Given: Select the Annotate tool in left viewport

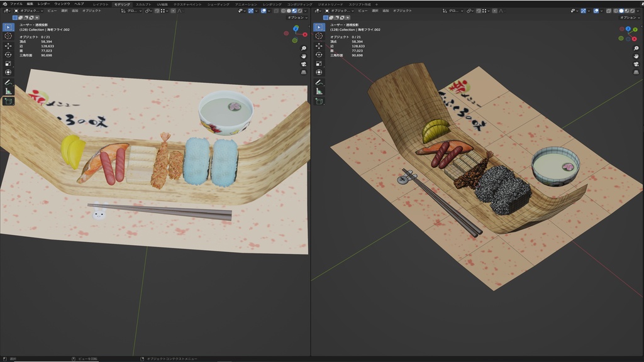Looking at the screenshot, I should pyautogui.click(x=8, y=82).
